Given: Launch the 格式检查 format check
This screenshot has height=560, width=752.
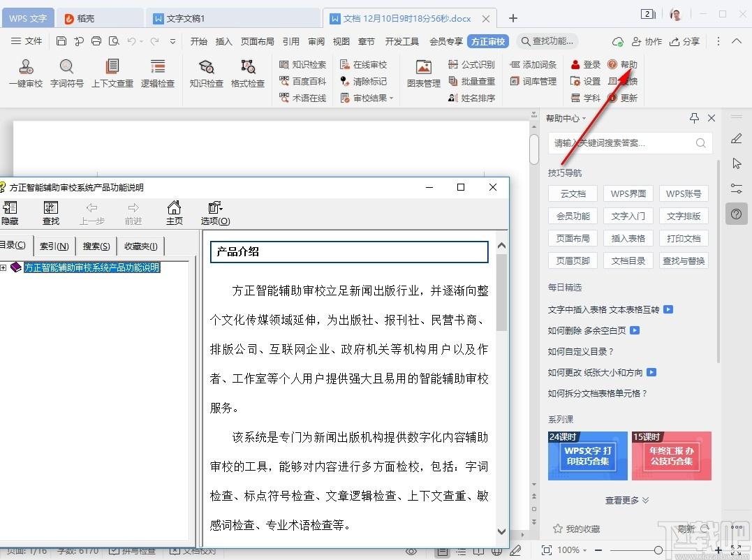Looking at the screenshot, I should click(x=247, y=73).
